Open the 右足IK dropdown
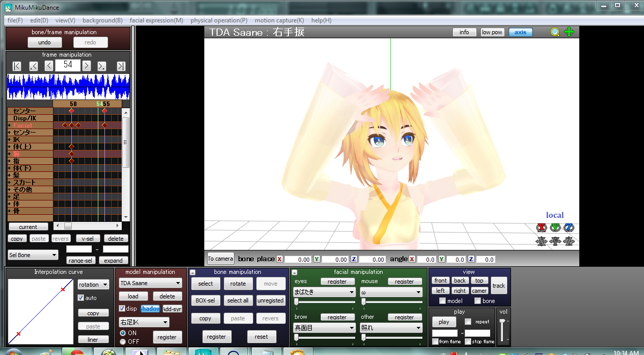The image size is (644, 355). pyautogui.click(x=144, y=322)
